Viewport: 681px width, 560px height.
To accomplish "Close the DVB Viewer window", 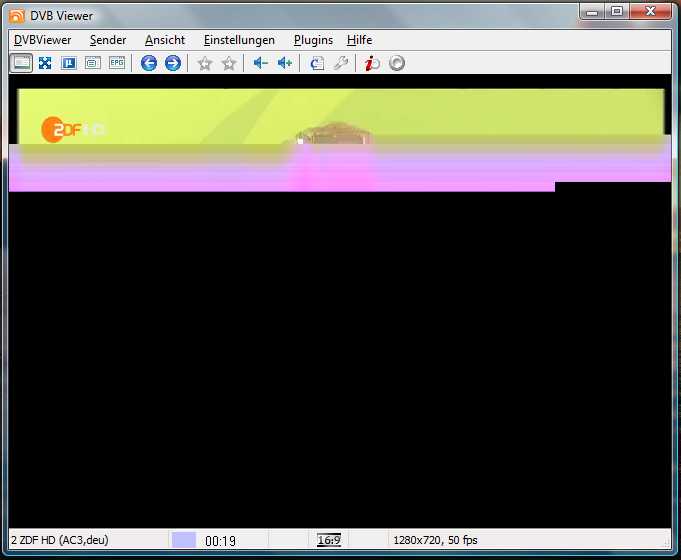I will (650, 12).
